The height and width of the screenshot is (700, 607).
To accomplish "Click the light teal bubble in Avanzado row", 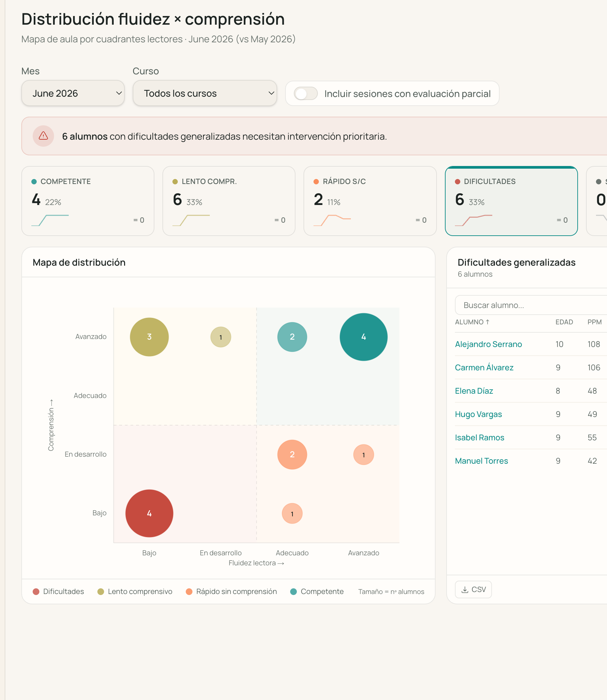I will tap(292, 337).
